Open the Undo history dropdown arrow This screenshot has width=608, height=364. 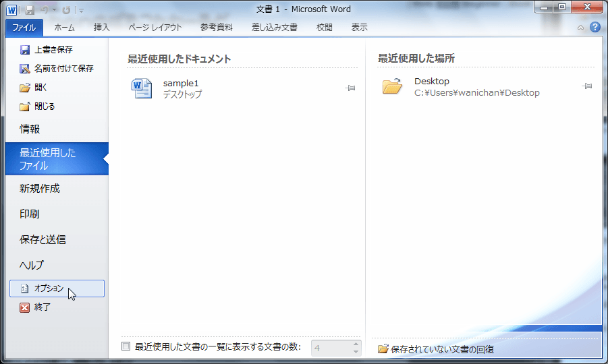[x=54, y=10]
